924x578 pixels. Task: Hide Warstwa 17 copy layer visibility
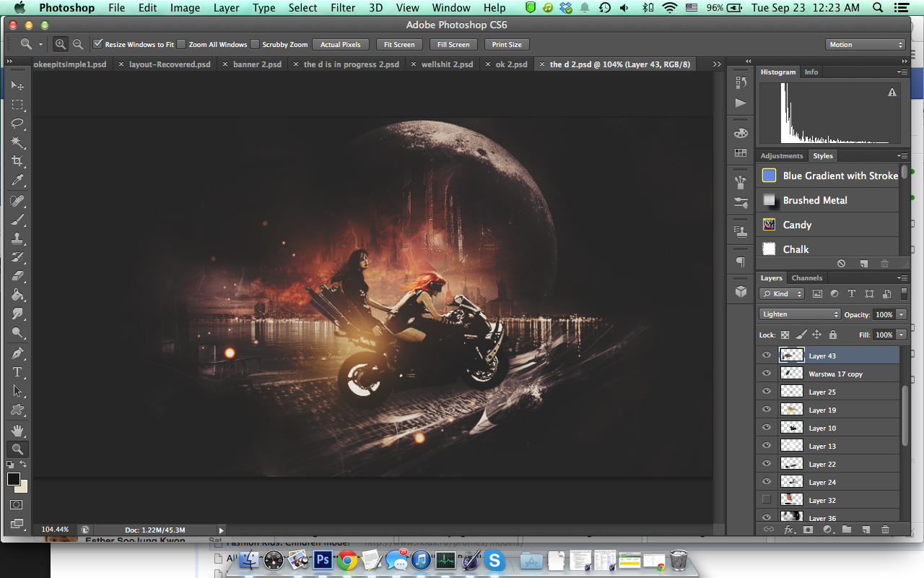(767, 374)
